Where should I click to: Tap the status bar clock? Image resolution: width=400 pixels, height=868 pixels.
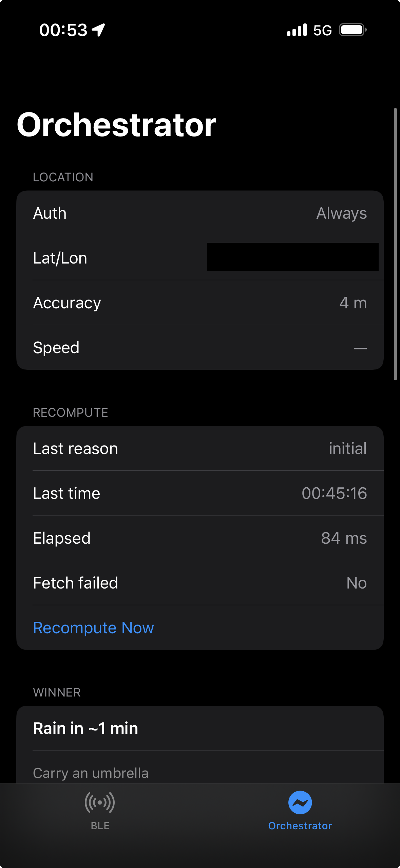[x=63, y=30]
